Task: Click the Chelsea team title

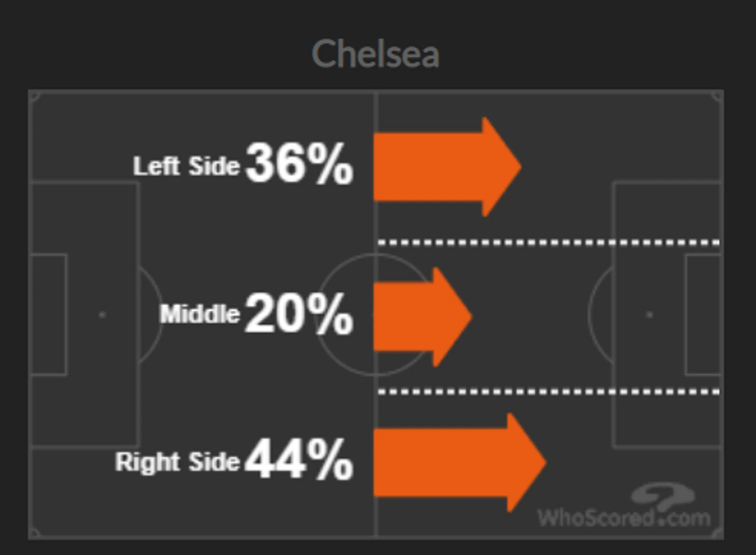Action: click(x=375, y=54)
